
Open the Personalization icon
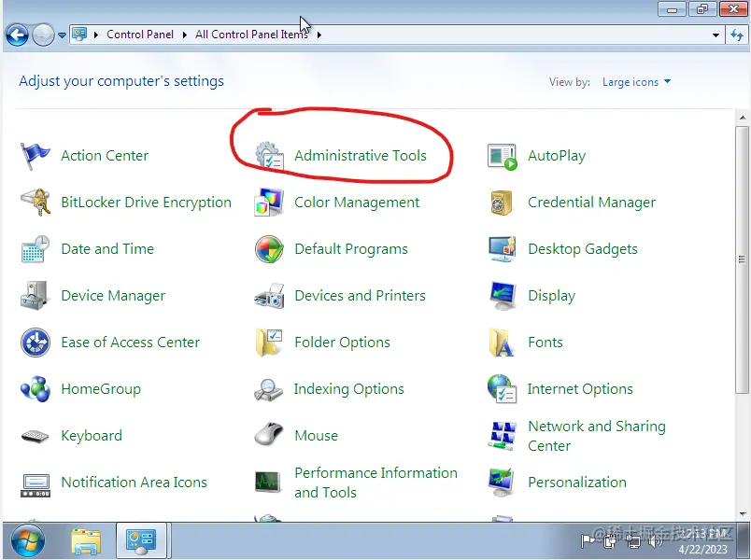click(x=502, y=483)
